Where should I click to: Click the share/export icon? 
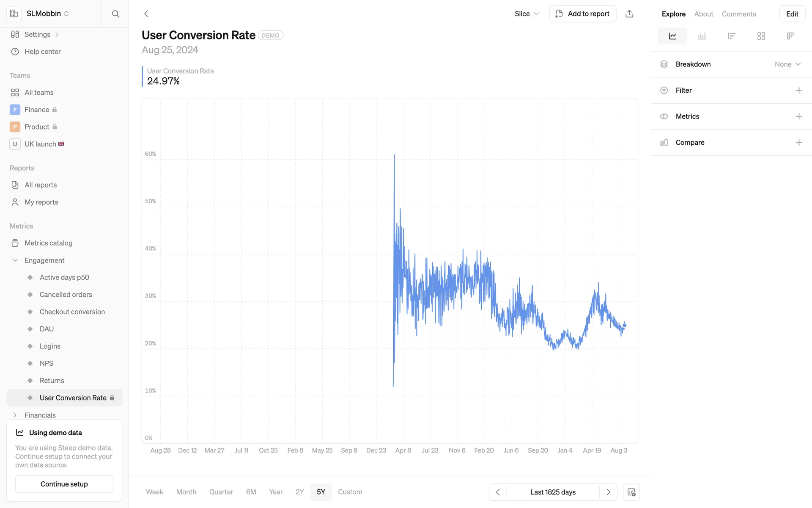pos(629,14)
